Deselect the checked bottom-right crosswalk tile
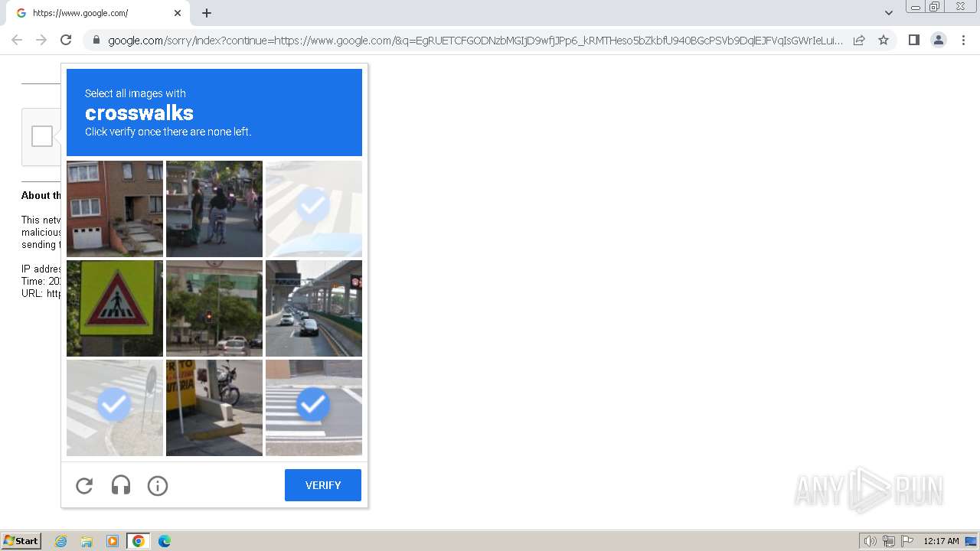 pos(314,408)
